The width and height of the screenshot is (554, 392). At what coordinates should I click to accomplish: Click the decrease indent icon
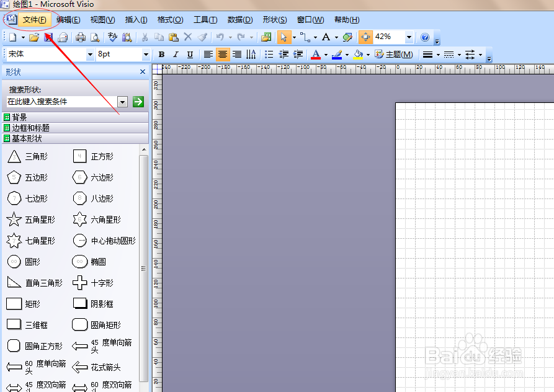coord(284,55)
